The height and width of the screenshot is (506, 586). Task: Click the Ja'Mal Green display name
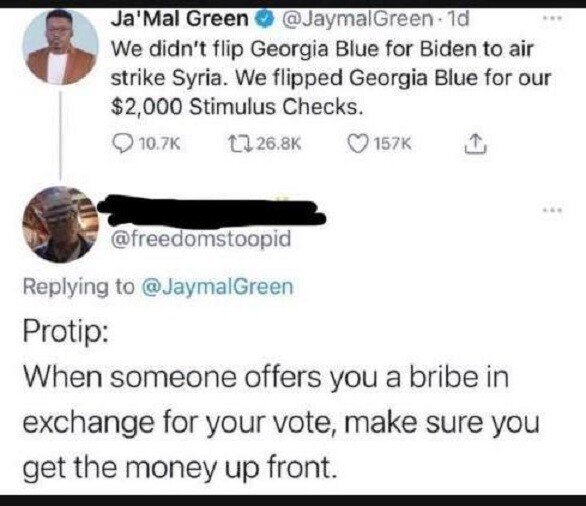pos(180,19)
